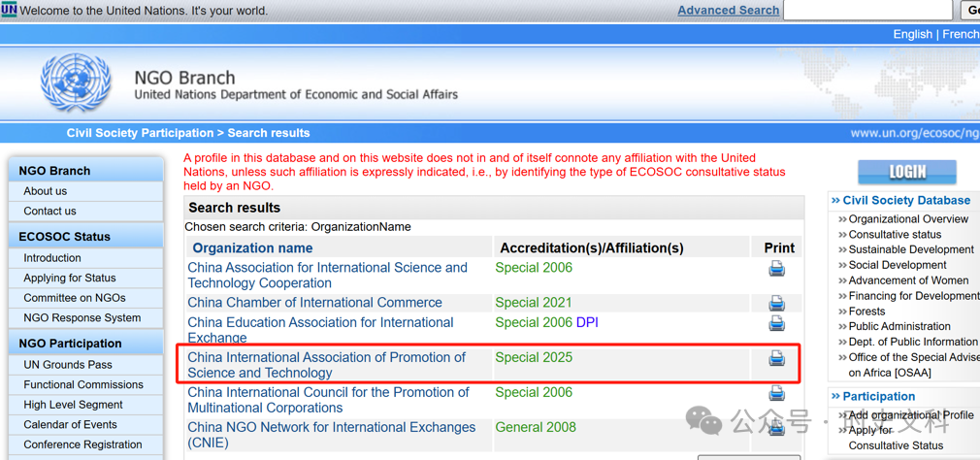Click the DPI affiliation label

tap(587, 322)
